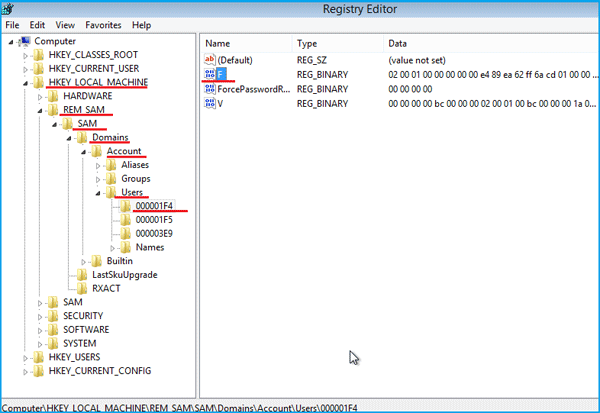The width and height of the screenshot is (600, 413).
Task: Expand the Names key arrow
Action: [x=112, y=248]
